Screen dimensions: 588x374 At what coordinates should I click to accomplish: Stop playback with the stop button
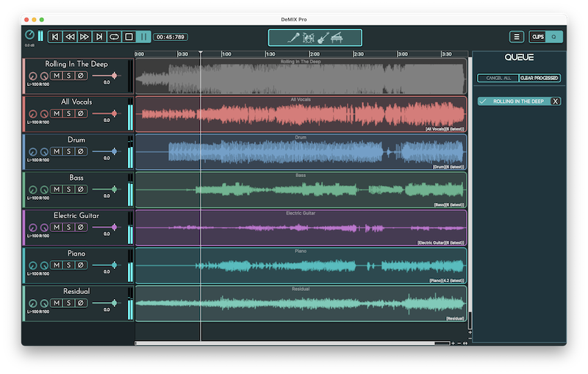point(129,37)
